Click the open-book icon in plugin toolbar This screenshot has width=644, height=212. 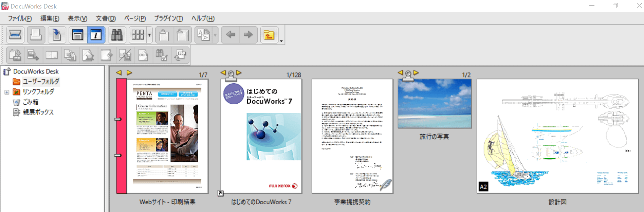(52, 55)
